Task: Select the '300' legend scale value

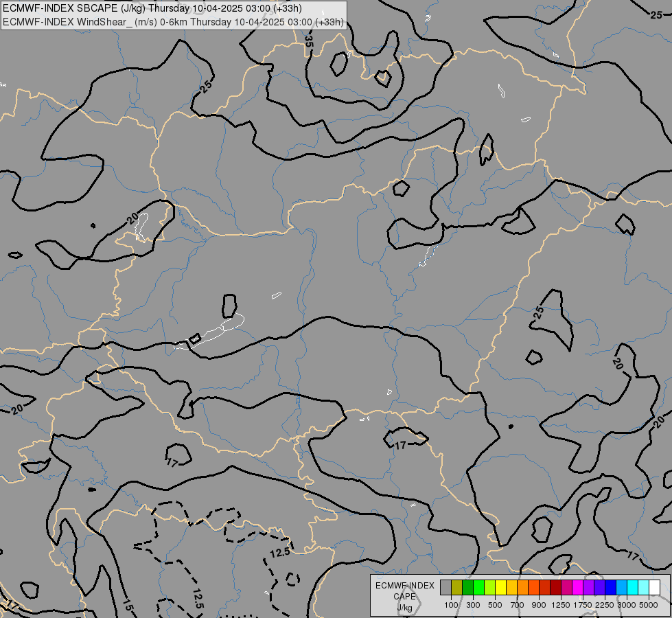Action: click(473, 605)
